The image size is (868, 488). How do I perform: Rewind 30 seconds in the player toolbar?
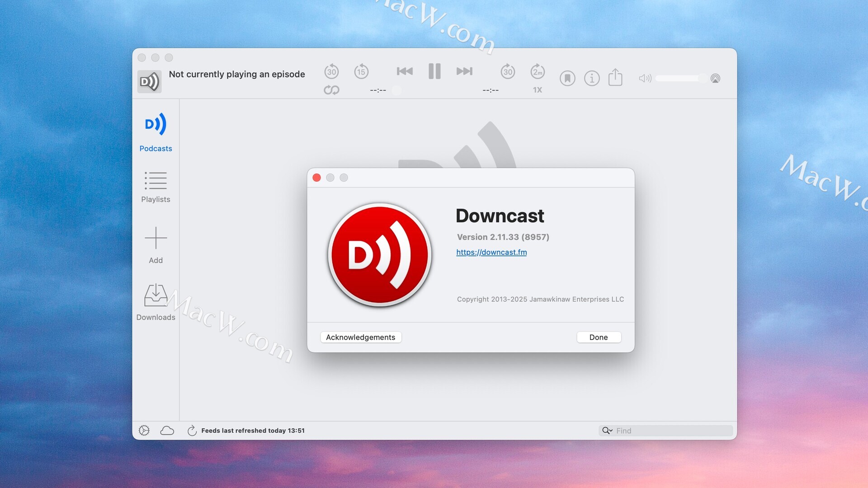click(331, 71)
